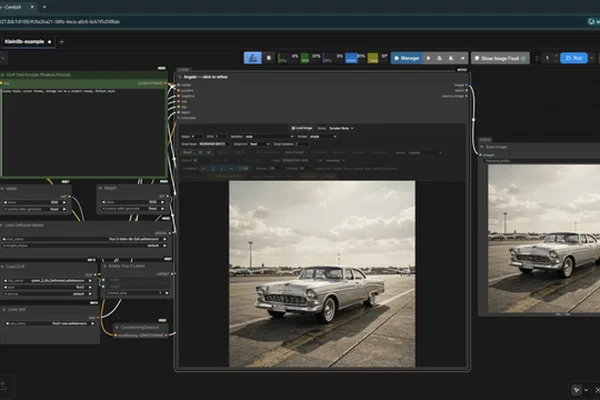600x400 pixels.
Task: Click the positive input socket of Angelo node
Action: point(179,91)
